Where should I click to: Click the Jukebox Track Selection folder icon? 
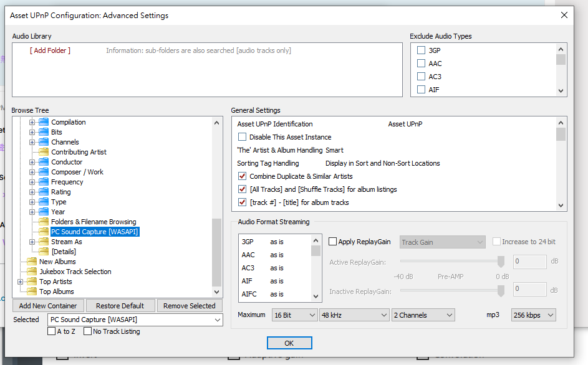(32, 272)
